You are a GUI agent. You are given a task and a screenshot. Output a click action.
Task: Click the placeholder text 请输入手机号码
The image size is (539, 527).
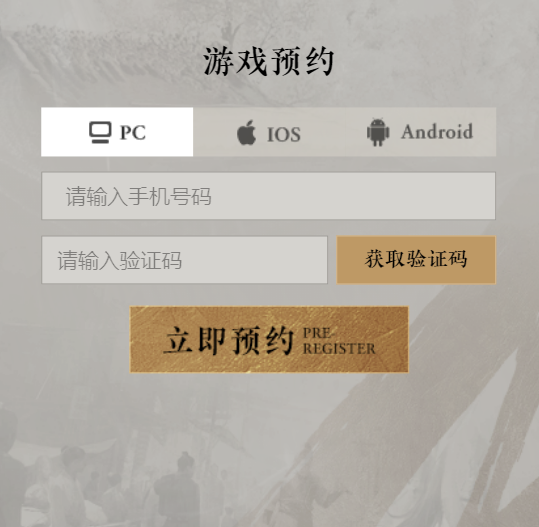click(x=139, y=197)
